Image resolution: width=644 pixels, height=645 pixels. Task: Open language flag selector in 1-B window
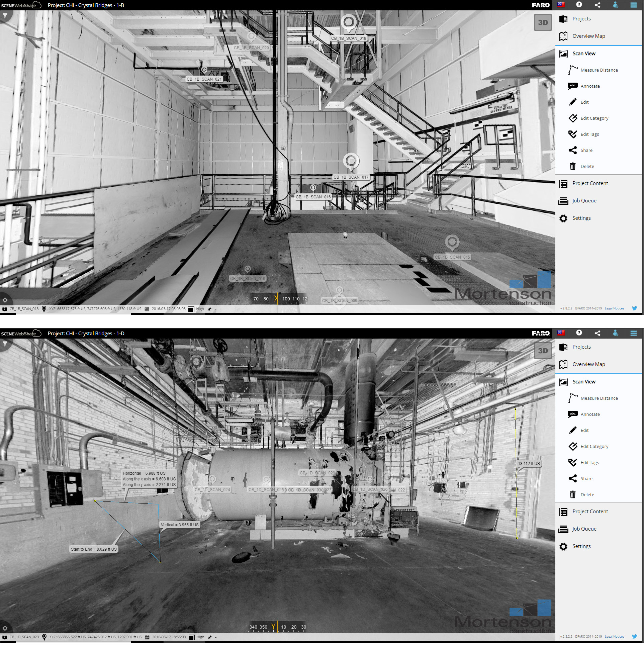tap(561, 5)
